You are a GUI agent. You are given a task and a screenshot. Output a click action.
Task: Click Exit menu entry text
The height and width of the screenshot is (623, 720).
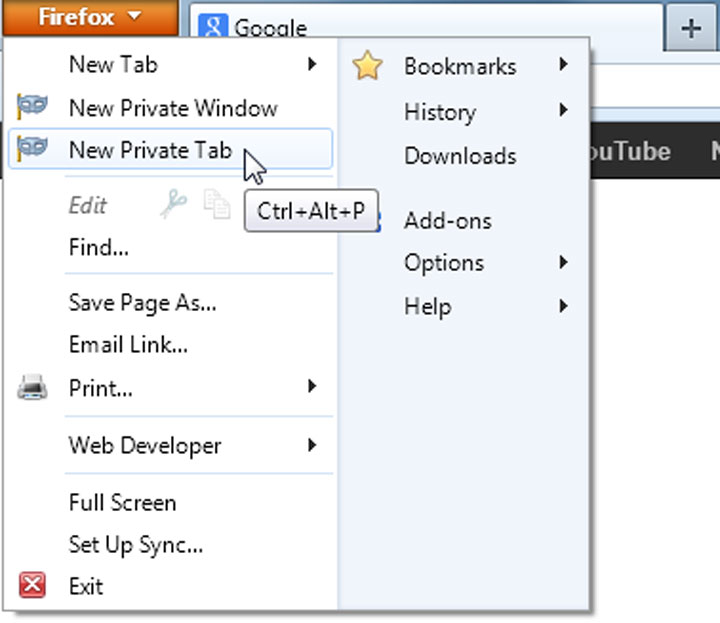[x=86, y=586]
